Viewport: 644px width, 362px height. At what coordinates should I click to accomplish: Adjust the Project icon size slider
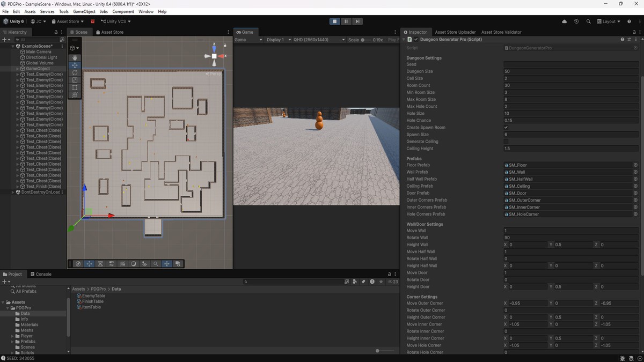click(x=384, y=351)
